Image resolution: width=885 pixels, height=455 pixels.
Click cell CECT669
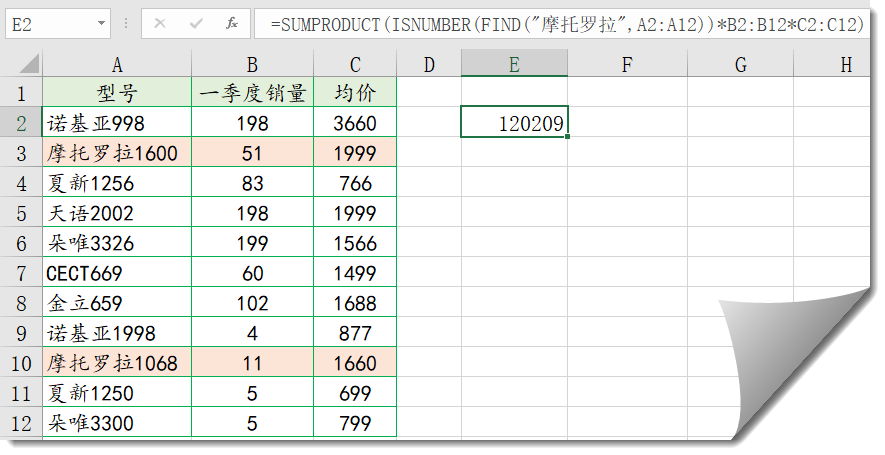coord(117,272)
